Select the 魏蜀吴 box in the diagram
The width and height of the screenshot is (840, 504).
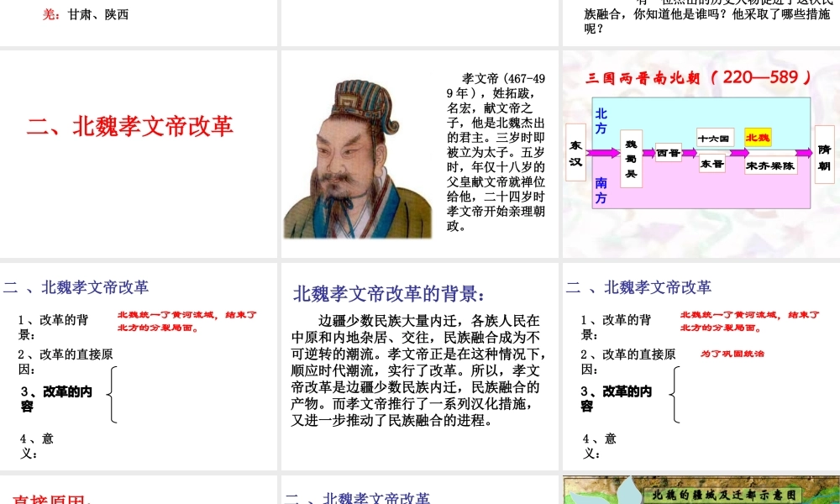(x=631, y=159)
